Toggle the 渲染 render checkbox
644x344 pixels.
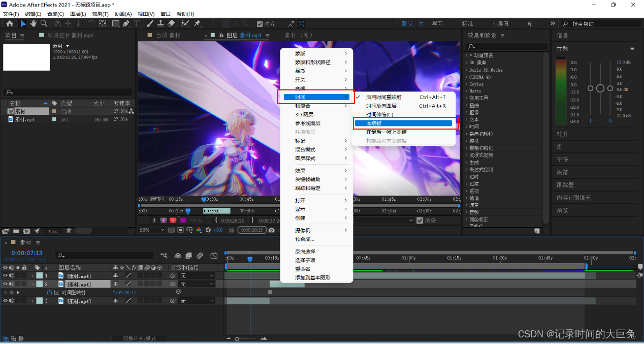point(420,221)
